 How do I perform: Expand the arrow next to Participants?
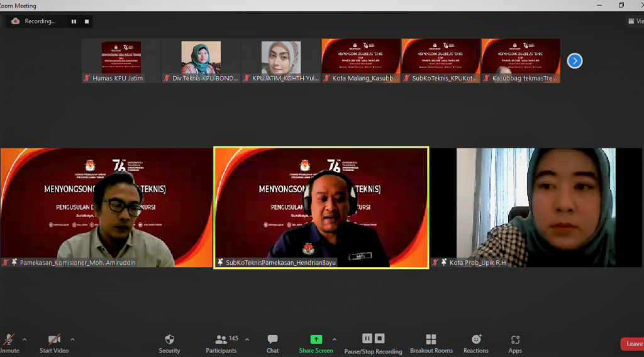(247, 339)
